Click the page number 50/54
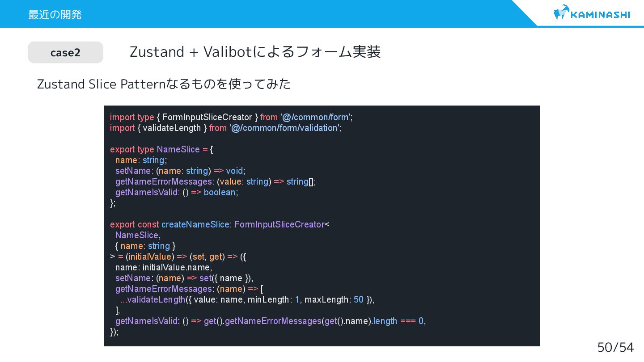The width and height of the screenshot is (644, 362). (615, 347)
